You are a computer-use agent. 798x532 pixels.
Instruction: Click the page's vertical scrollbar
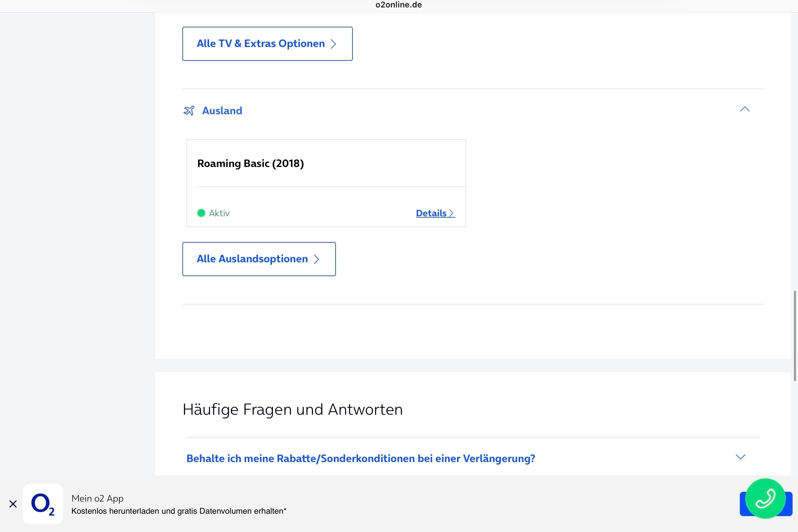click(x=795, y=336)
